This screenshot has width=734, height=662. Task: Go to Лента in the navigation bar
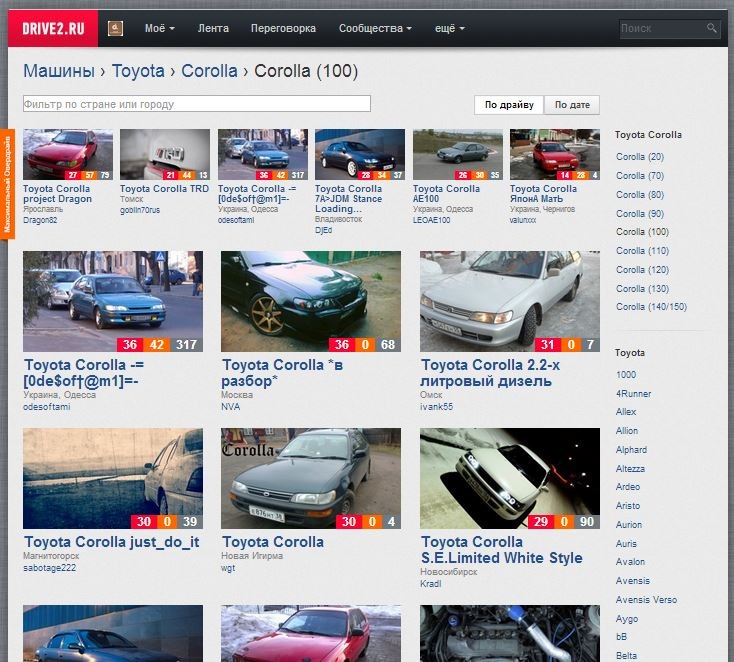(x=213, y=29)
